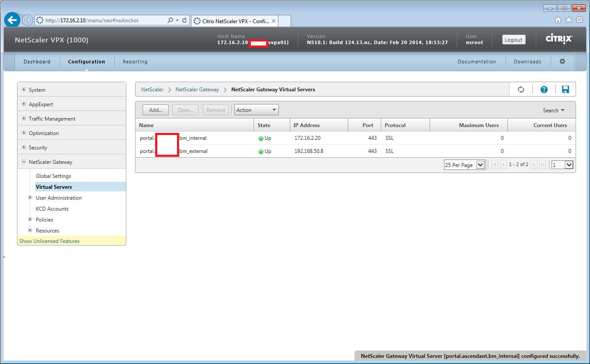
Task: Sort by the Name column header
Action: point(194,125)
